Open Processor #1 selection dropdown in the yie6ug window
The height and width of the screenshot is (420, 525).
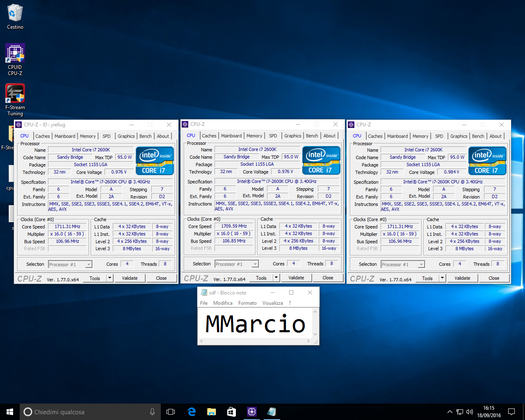click(x=70, y=265)
